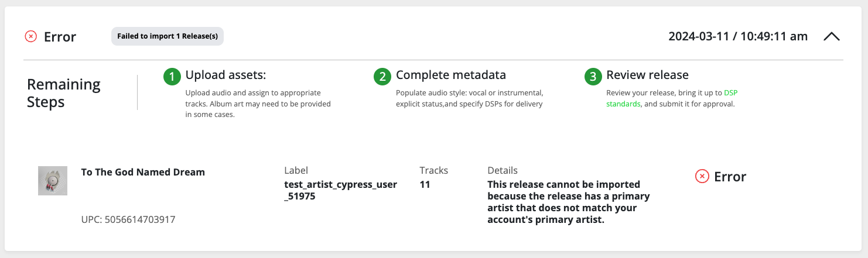
Task: Click the Error status text in release row
Action: coord(730,177)
